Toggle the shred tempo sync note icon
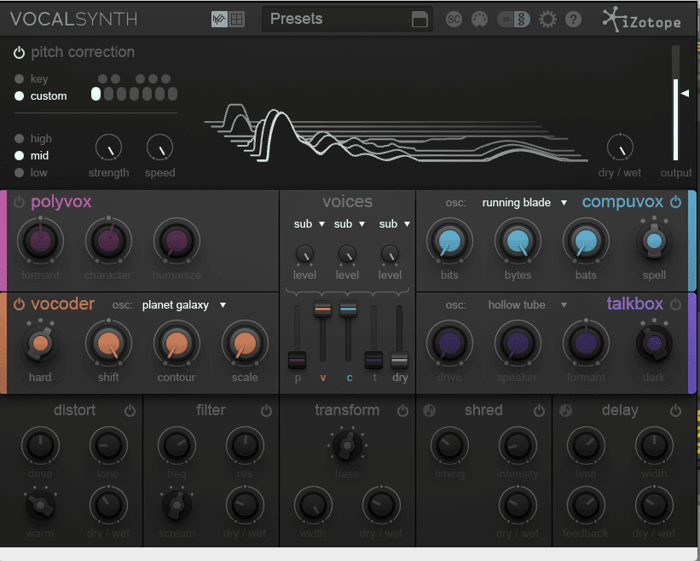700x561 pixels. click(x=429, y=411)
